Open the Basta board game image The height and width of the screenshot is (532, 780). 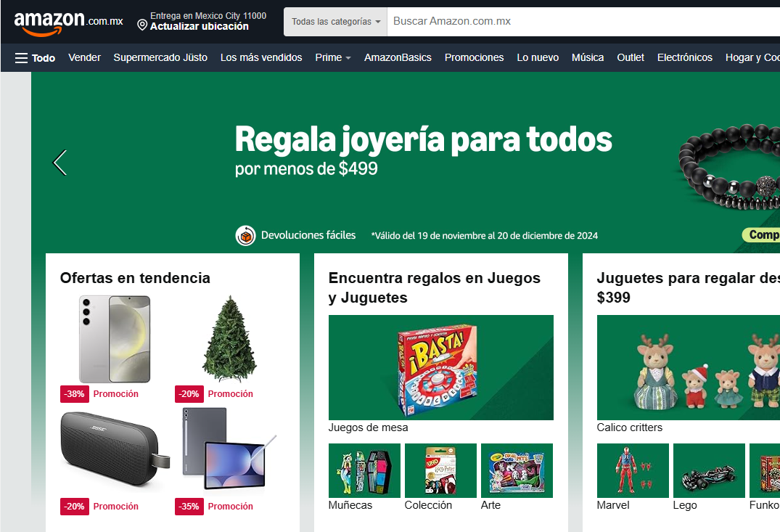click(440, 367)
